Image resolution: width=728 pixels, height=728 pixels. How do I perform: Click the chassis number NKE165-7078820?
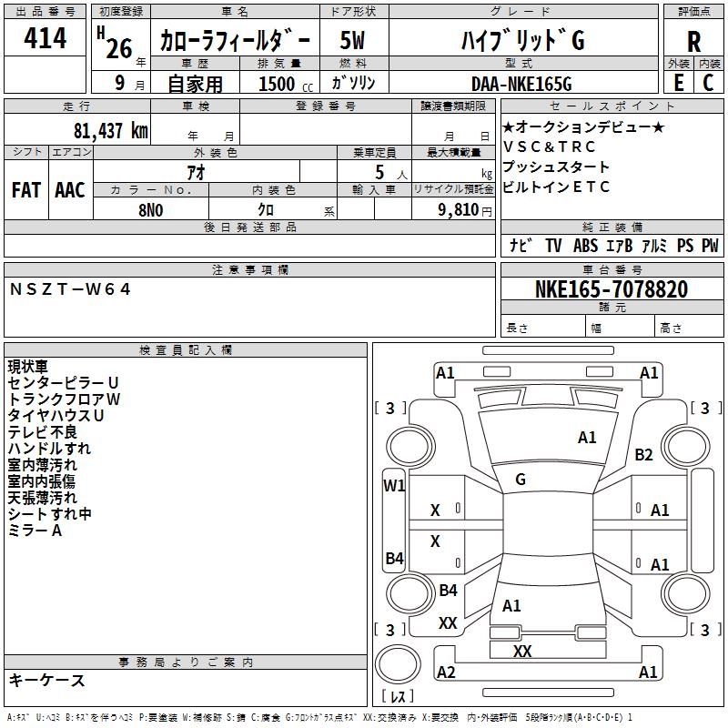(x=612, y=288)
